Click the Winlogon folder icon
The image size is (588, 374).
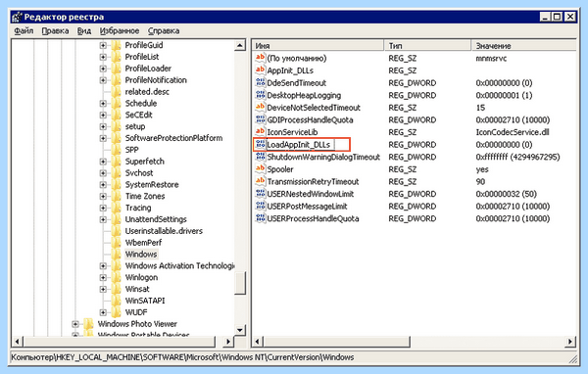[117, 277]
